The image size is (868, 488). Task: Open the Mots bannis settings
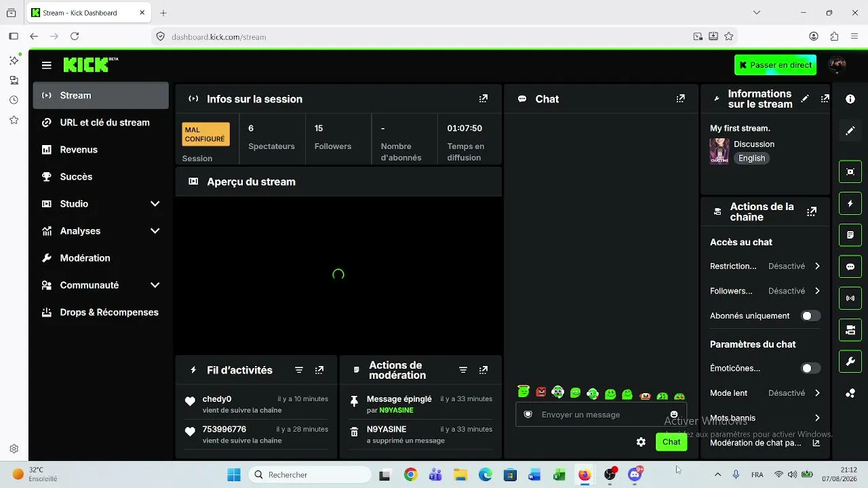766,418
